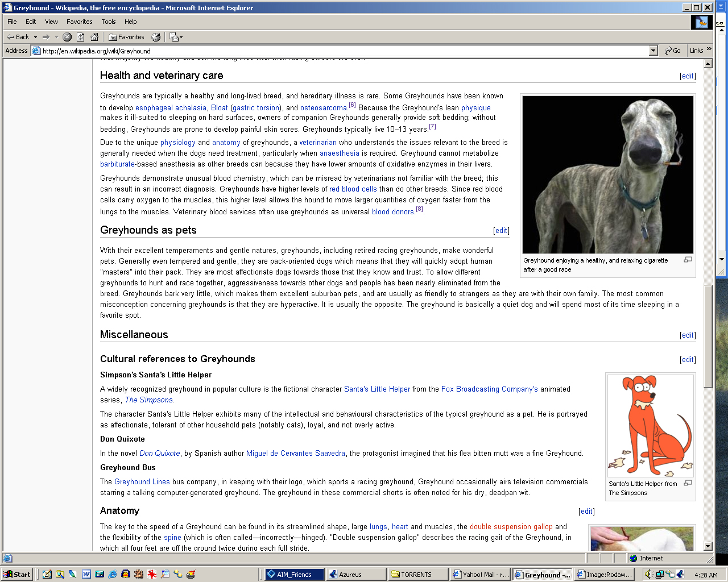Enlarge the Santa's Little Helper image icon

(x=688, y=483)
